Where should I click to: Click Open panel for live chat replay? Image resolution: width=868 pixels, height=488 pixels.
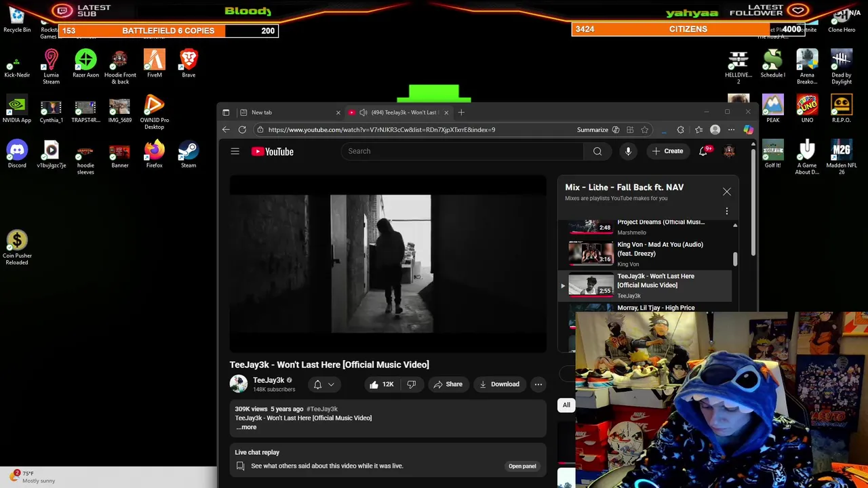(522, 466)
